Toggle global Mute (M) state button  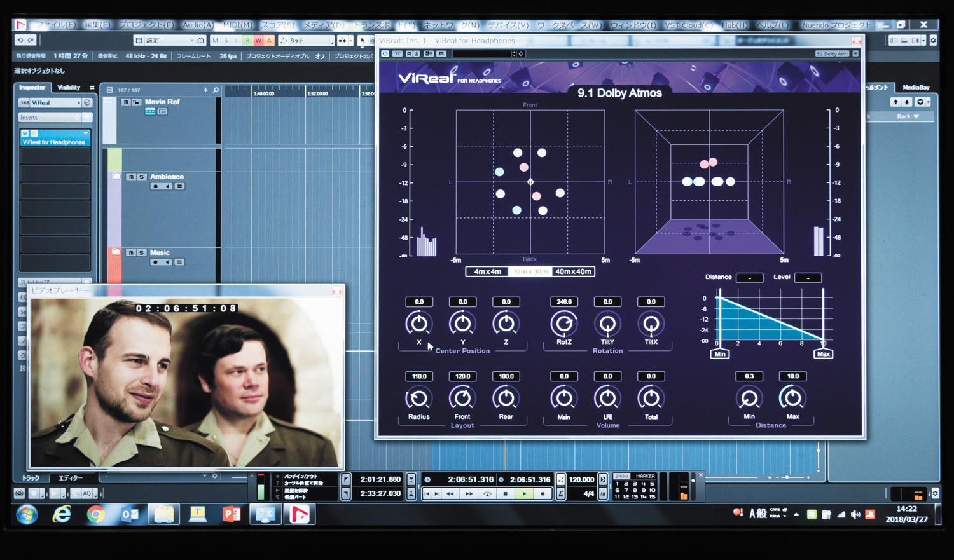(215, 41)
